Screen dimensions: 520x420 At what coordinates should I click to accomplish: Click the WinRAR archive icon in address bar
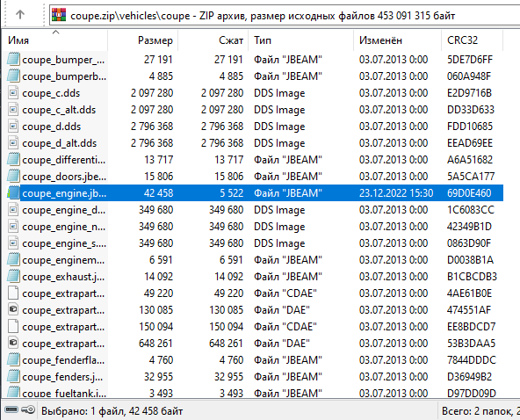pyautogui.click(x=59, y=15)
